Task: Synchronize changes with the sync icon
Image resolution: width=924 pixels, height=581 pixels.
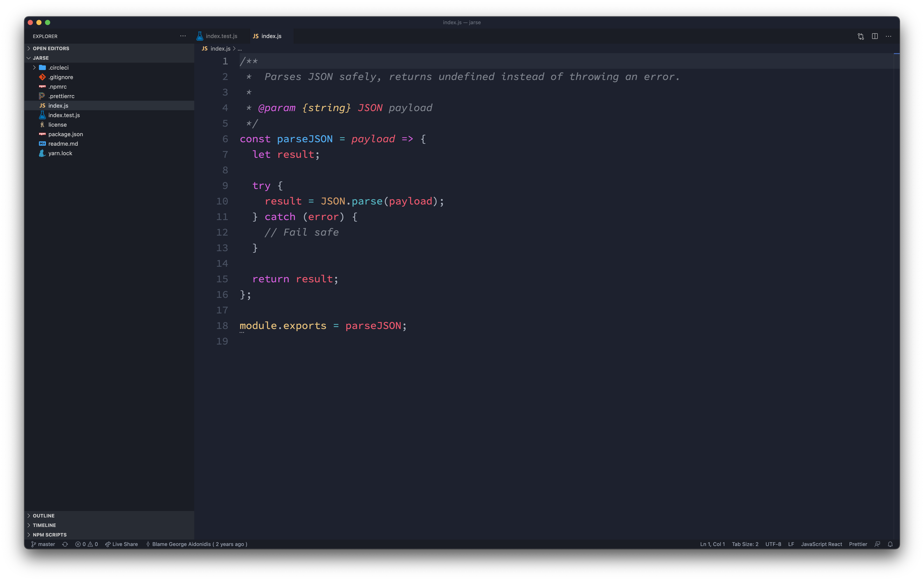Action: click(65, 544)
